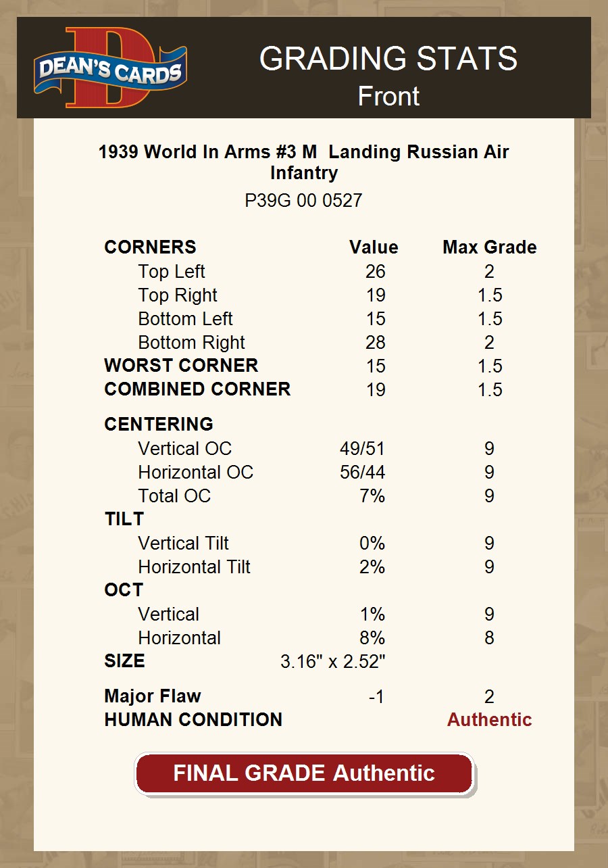Click the Top Left corner value 26
This screenshot has height=868, width=608.
375,272
